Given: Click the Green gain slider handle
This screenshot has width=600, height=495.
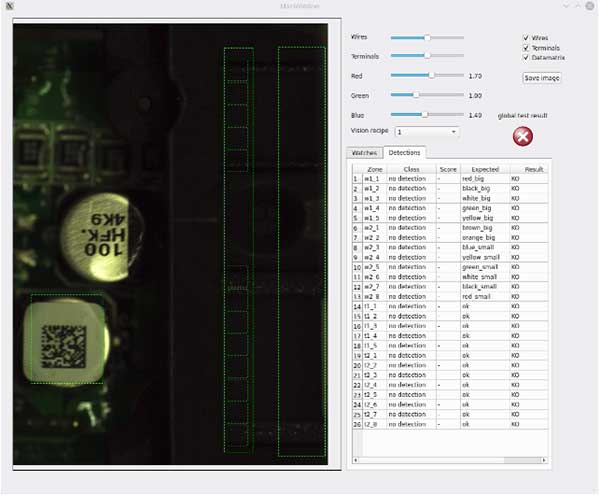Looking at the screenshot, I should click(414, 95).
